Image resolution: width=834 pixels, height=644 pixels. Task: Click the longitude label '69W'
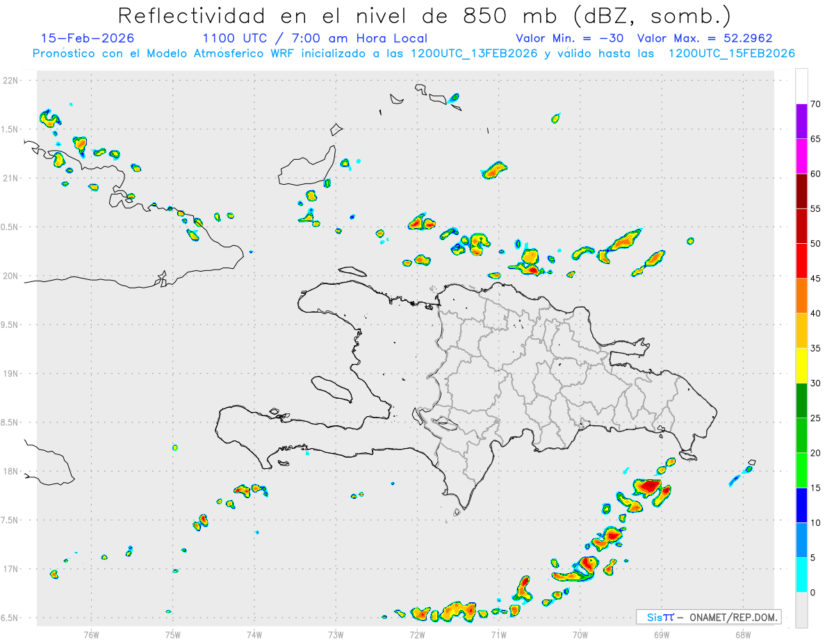point(661,634)
